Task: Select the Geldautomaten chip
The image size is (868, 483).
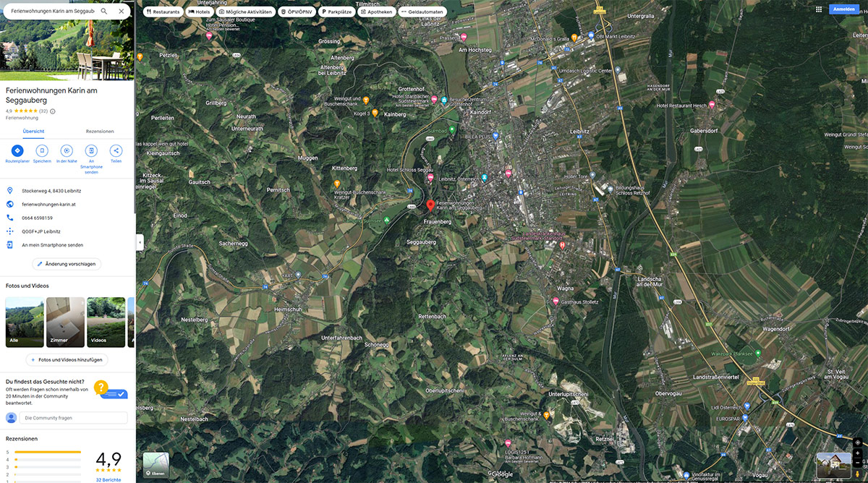Action: click(x=422, y=12)
